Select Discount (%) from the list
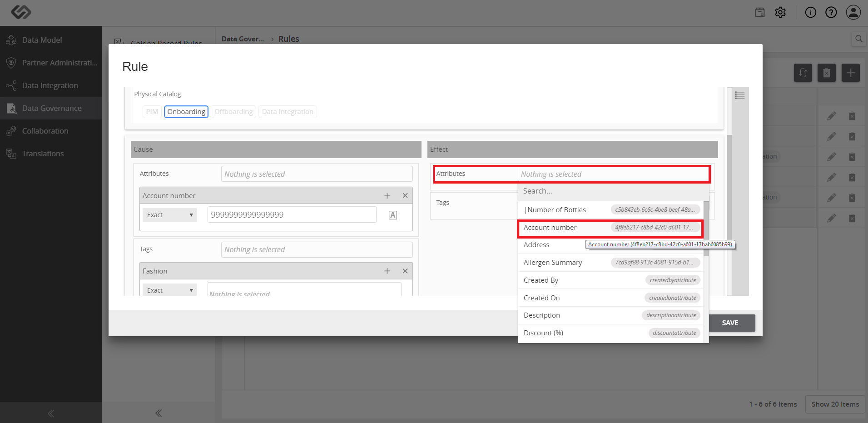This screenshot has width=868, height=423. click(x=611, y=333)
